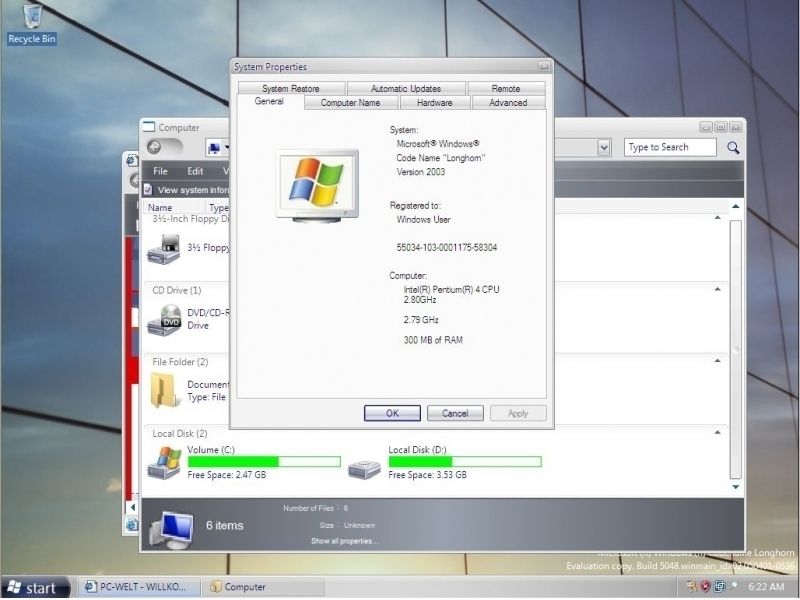800x600 pixels.
Task: Select the Volume (C:) drive icon
Action: pos(164,462)
